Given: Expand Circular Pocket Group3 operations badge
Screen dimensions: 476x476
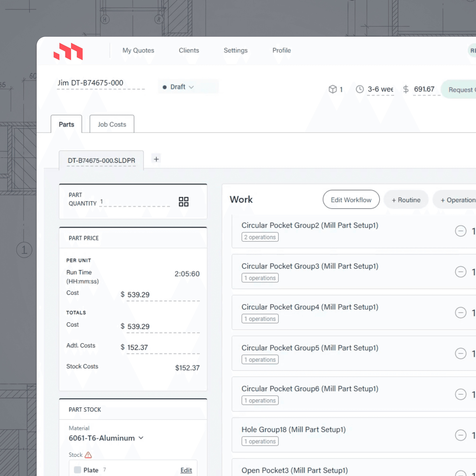Looking at the screenshot, I should pyautogui.click(x=260, y=278).
